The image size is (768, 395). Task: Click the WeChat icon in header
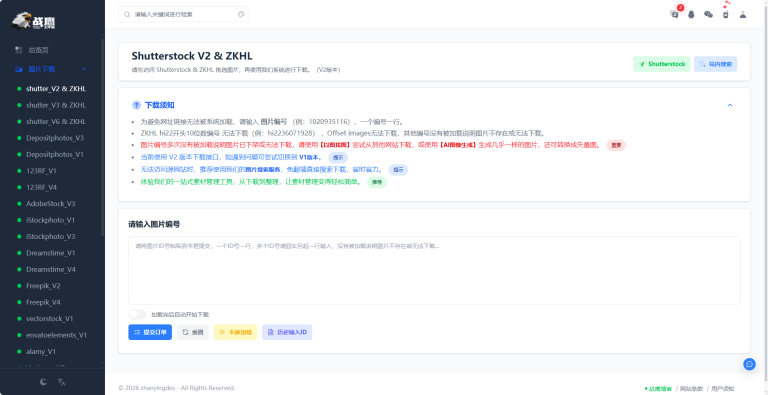[708, 14]
